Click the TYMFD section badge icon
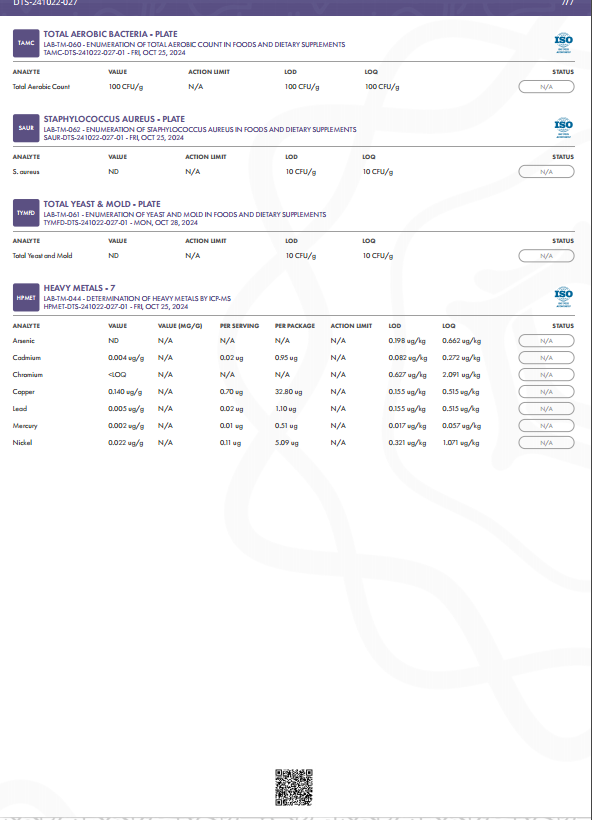This screenshot has width=592, height=820. click(26, 213)
